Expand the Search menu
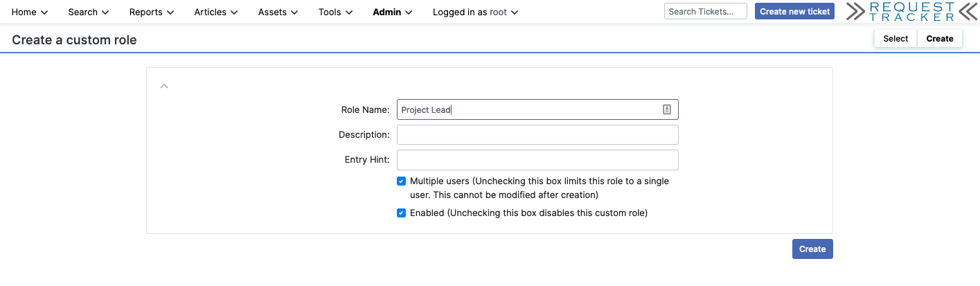Viewport: 980px width, 286px height. click(x=89, y=12)
